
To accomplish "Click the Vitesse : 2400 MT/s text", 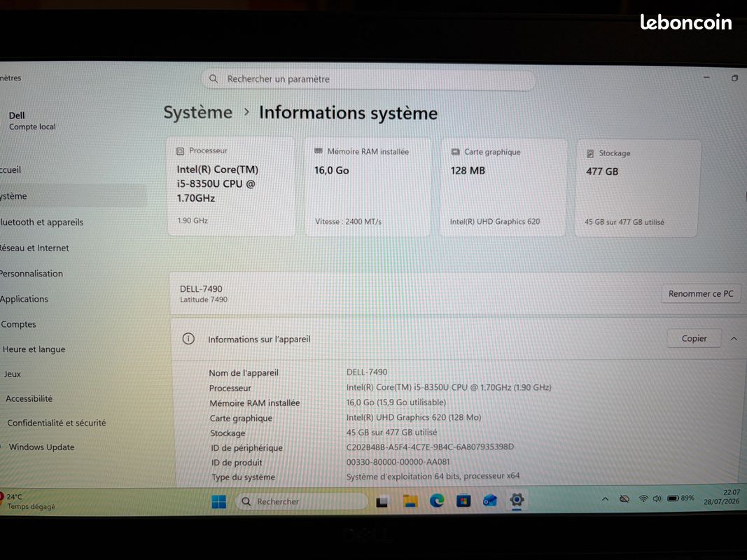I will point(348,221).
